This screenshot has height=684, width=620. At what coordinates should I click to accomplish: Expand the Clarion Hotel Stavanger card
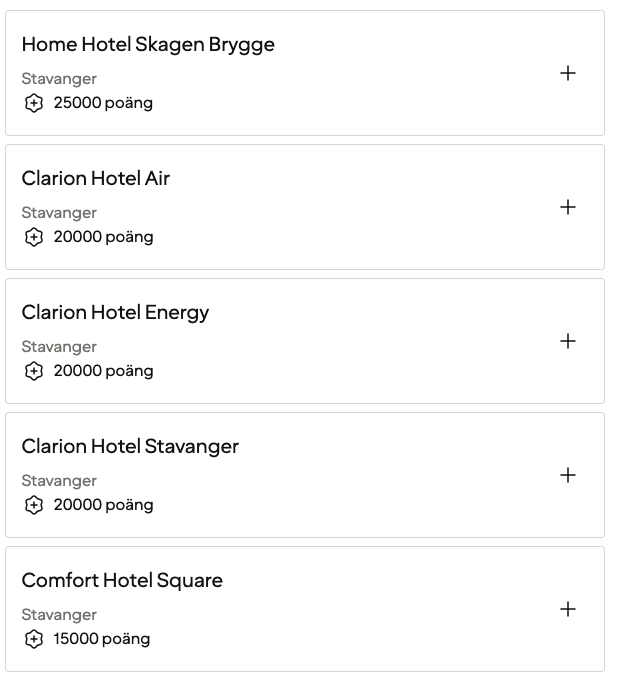click(568, 475)
